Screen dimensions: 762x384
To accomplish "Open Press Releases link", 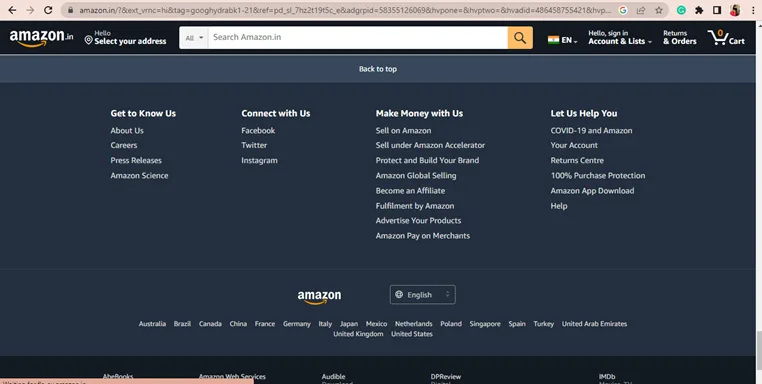I will [136, 160].
